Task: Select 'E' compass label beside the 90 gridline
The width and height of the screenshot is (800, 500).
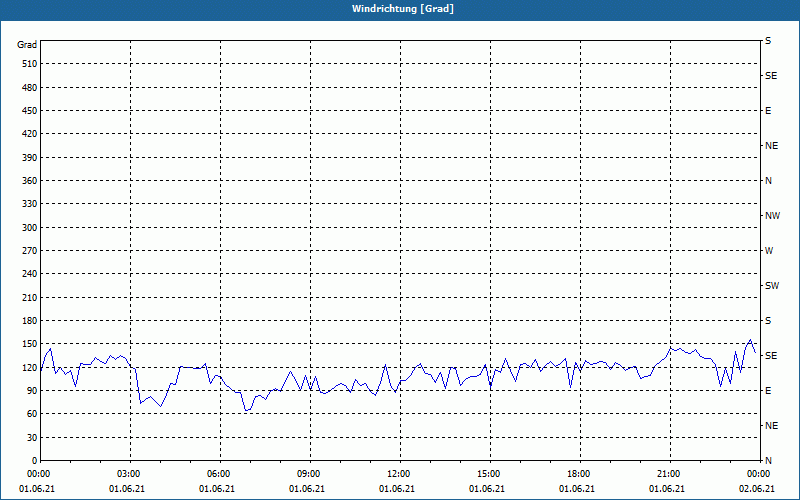Action: (768, 390)
